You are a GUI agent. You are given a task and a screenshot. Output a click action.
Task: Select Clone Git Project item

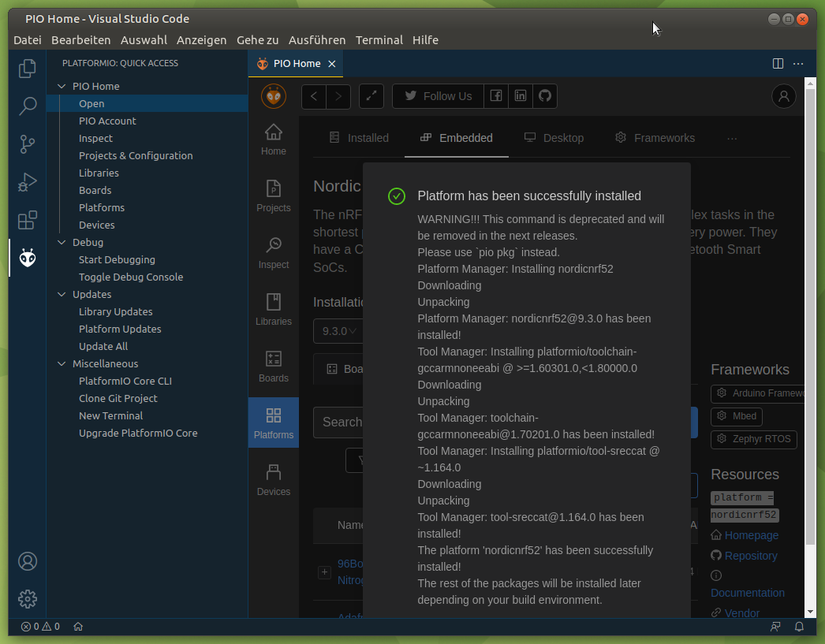[x=118, y=399]
